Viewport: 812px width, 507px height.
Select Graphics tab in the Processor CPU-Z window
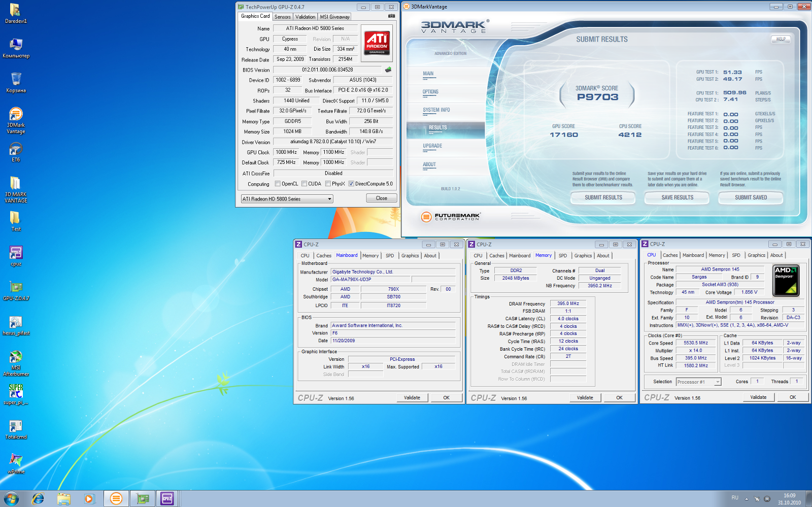point(756,255)
